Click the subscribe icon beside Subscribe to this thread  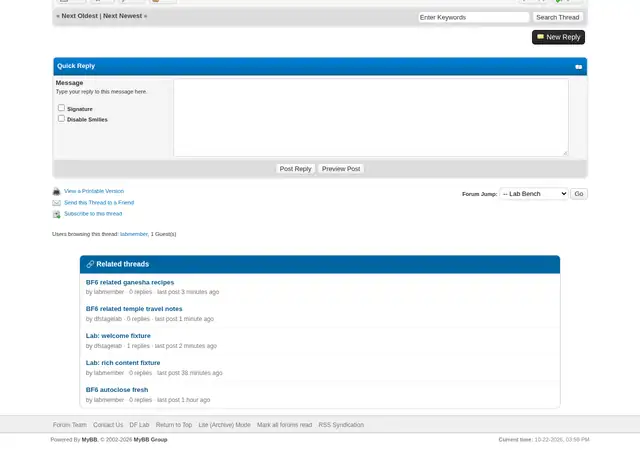coord(56,214)
